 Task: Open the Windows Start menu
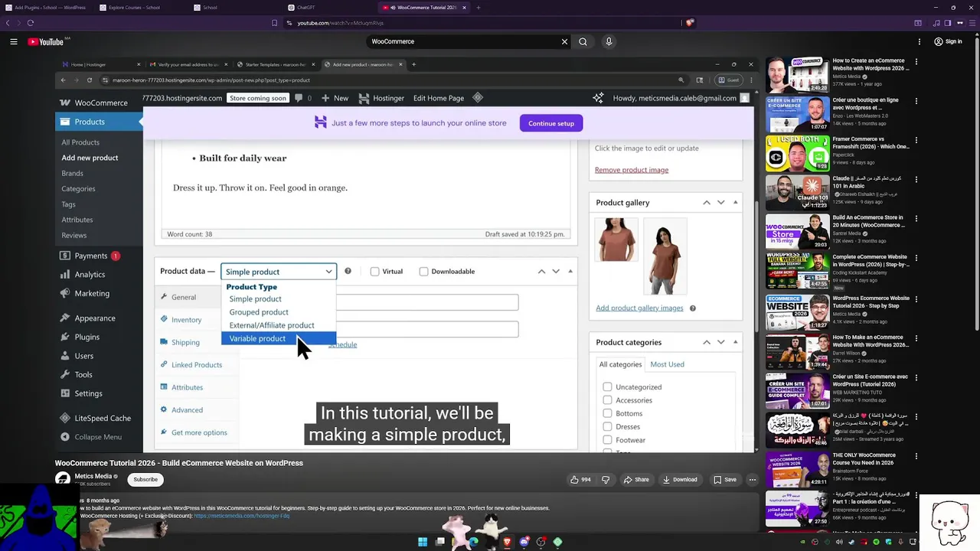(x=423, y=542)
